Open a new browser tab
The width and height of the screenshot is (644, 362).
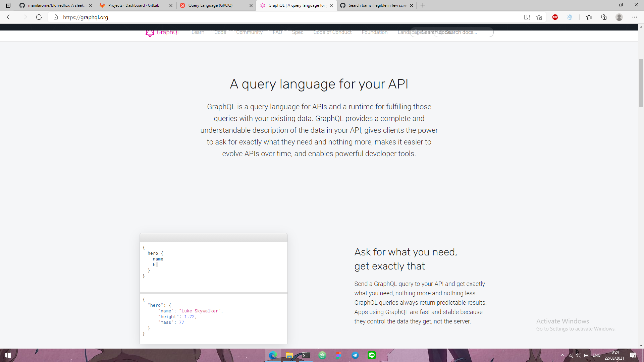point(423,5)
